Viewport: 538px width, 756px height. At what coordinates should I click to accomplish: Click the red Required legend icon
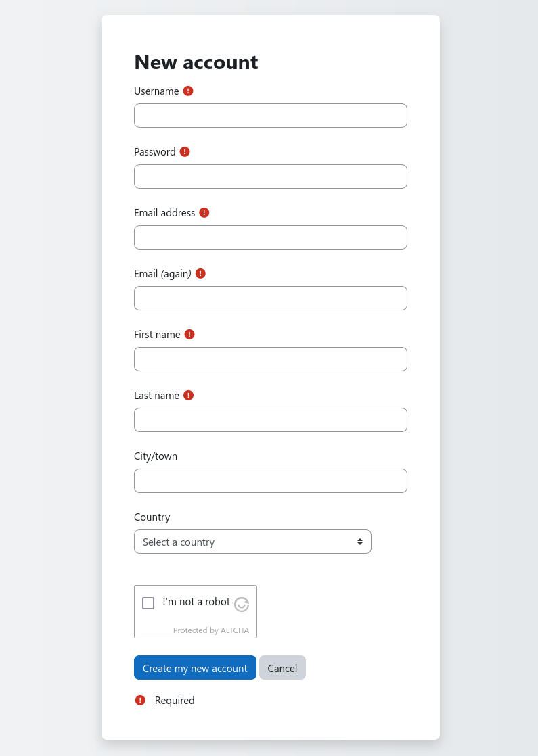[x=140, y=700]
